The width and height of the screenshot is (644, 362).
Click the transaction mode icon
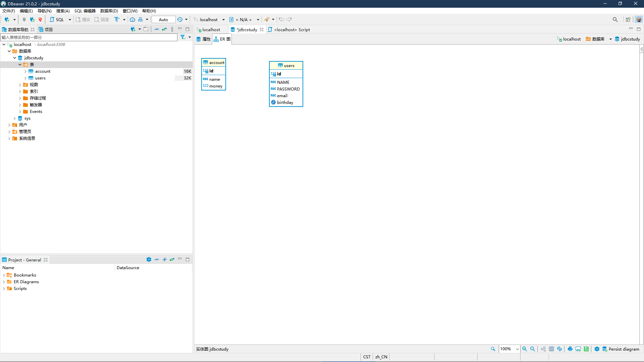tap(117, 19)
